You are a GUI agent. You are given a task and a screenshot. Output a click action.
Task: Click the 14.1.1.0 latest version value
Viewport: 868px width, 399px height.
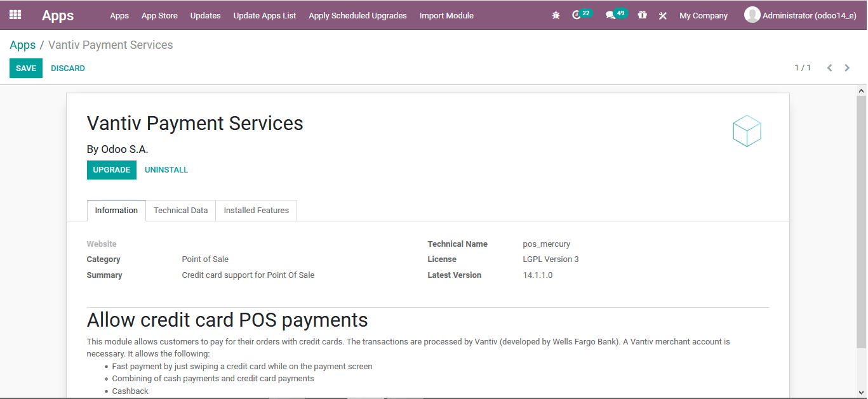coord(538,275)
